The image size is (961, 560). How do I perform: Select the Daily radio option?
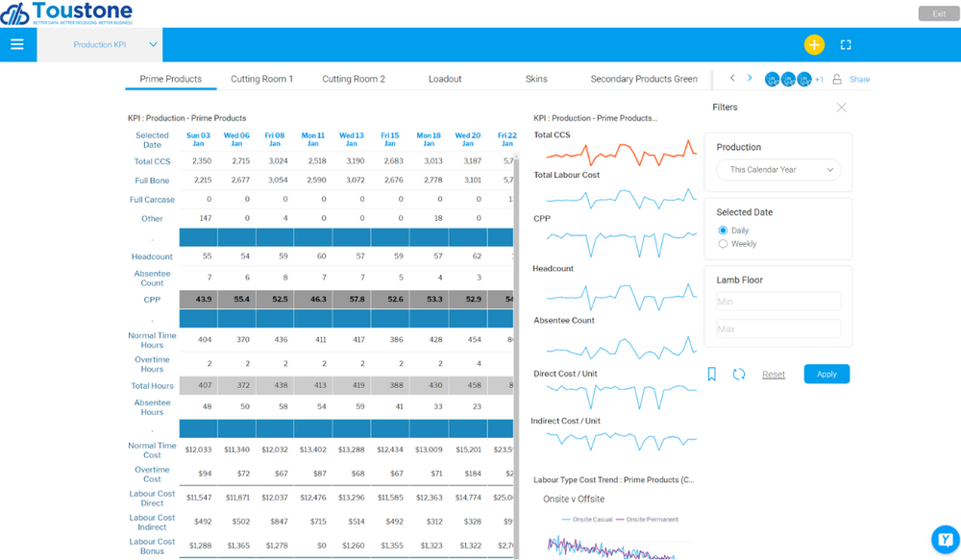[724, 231]
